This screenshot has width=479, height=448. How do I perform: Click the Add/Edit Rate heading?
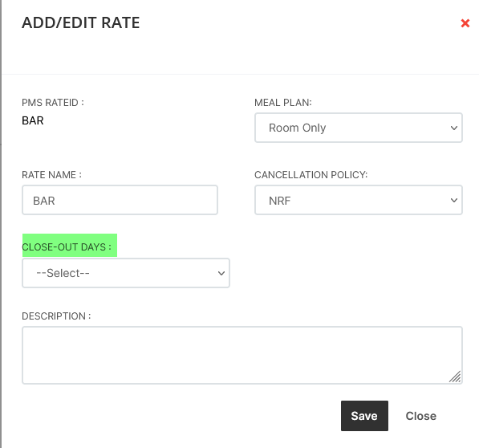81,23
